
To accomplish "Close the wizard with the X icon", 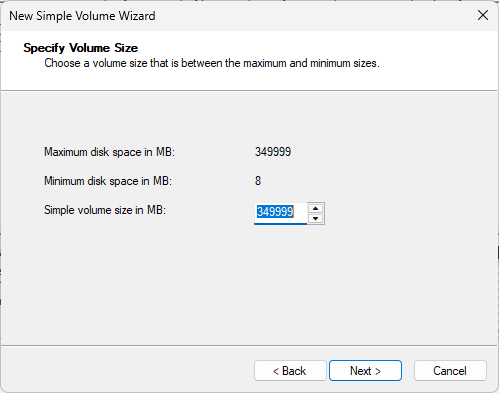I will point(483,15).
